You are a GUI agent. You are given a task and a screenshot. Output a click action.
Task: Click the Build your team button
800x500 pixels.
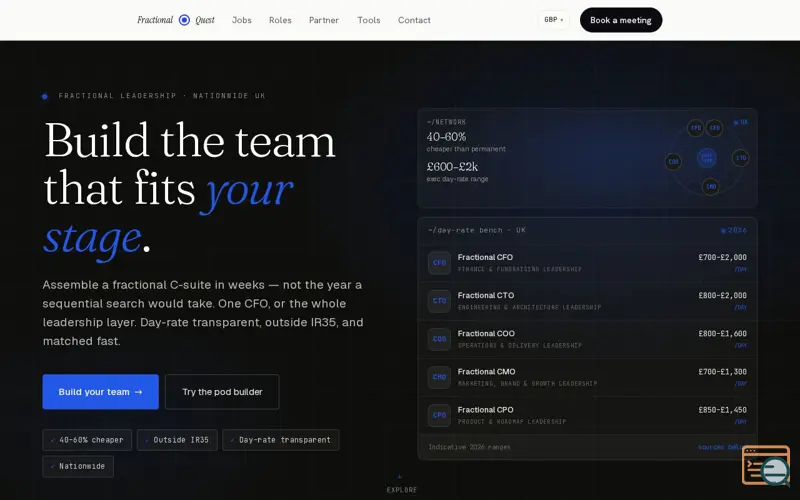[101, 392]
